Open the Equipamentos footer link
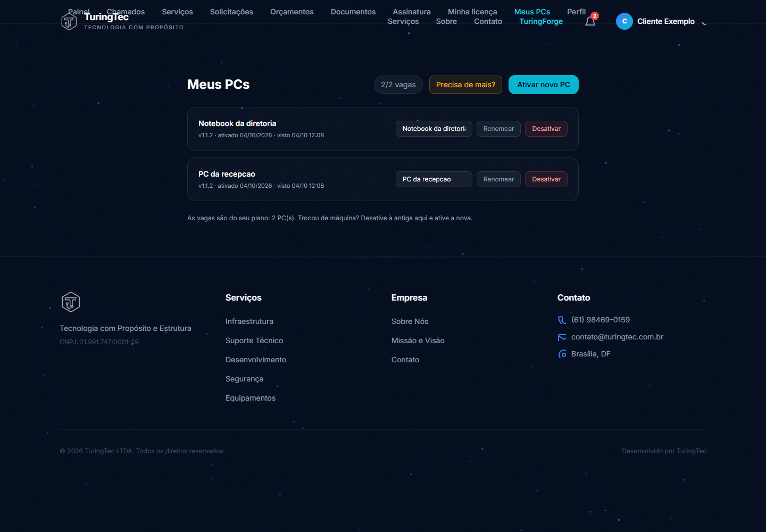766x532 pixels. (251, 398)
